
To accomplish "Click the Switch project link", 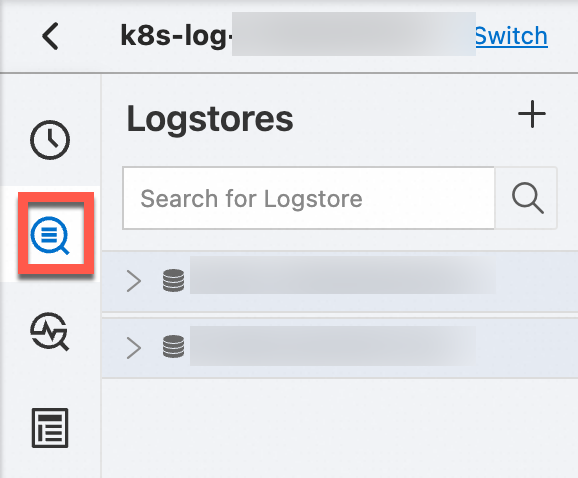I will 511,36.
